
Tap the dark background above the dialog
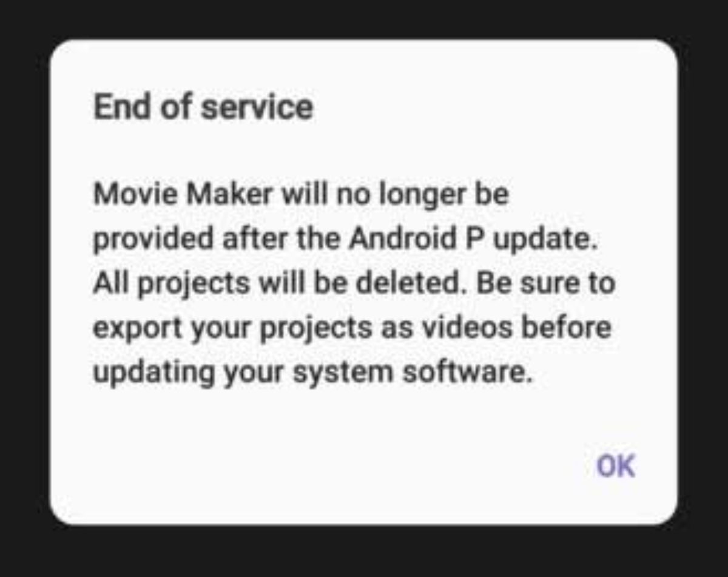[x=364, y=19]
